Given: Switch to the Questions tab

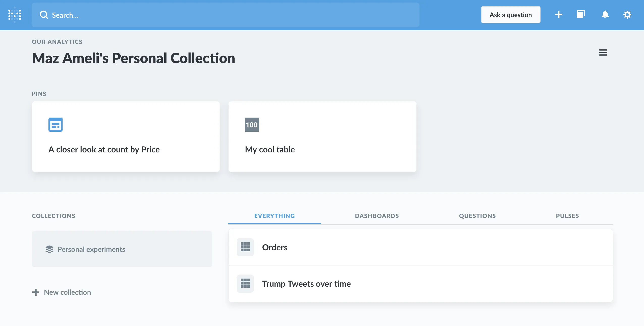Looking at the screenshot, I should pyautogui.click(x=477, y=216).
